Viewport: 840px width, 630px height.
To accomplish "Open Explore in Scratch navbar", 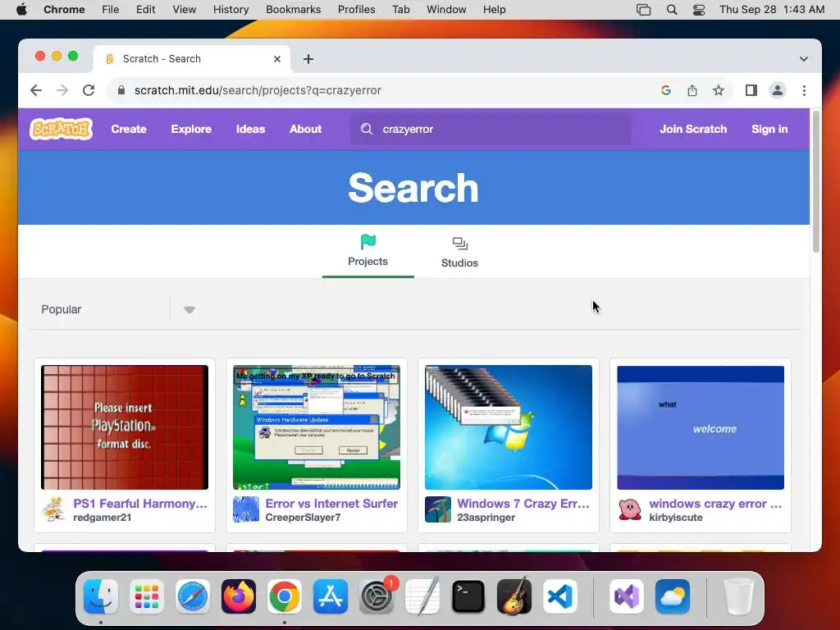I will [x=191, y=129].
